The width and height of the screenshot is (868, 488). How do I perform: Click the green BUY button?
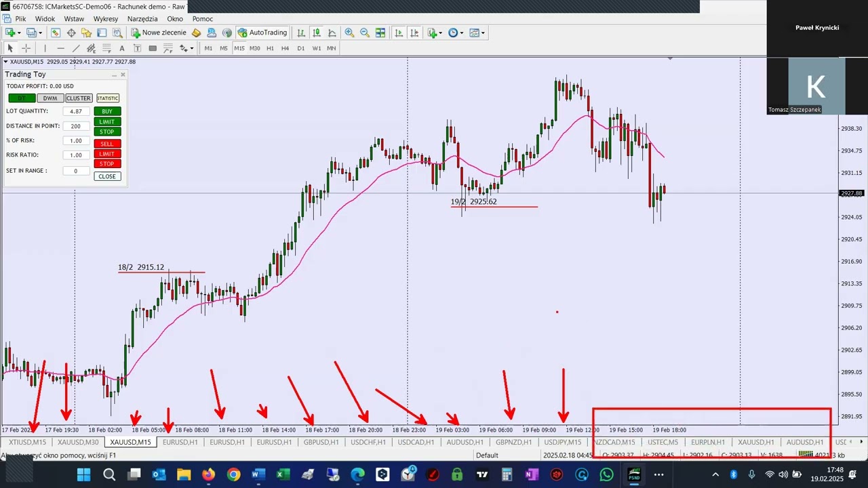107,111
